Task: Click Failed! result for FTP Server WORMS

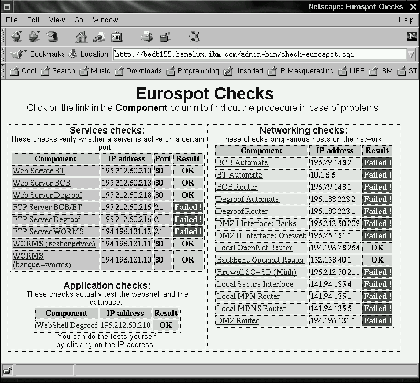Action: pos(188,232)
